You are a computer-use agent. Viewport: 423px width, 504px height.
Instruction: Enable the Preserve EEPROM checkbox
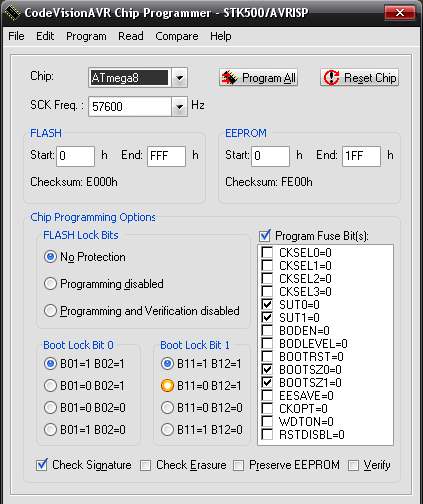(x=238, y=465)
